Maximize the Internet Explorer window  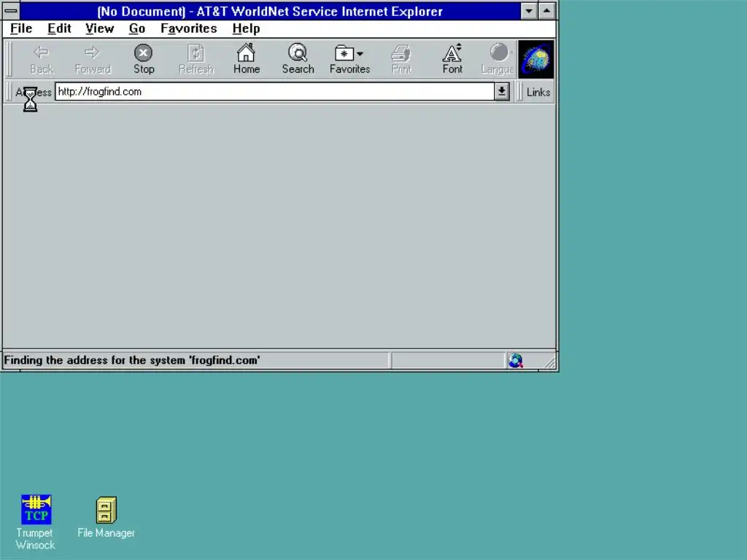tap(547, 11)
